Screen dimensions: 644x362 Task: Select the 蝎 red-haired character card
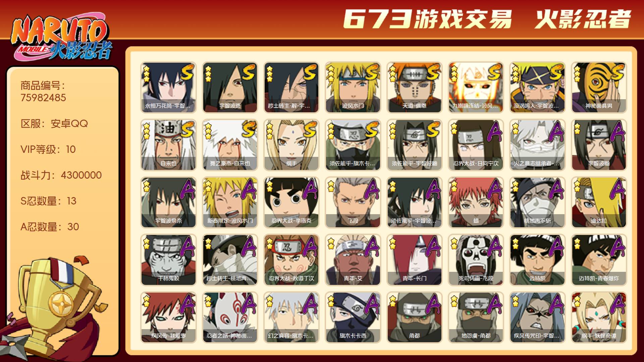pos(476,202)
